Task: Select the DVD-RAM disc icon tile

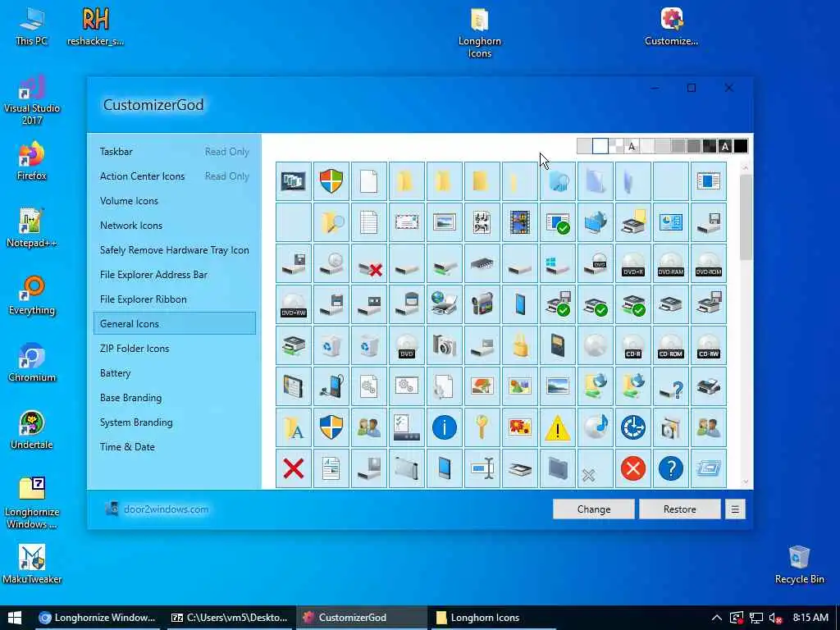Action: 671,263
